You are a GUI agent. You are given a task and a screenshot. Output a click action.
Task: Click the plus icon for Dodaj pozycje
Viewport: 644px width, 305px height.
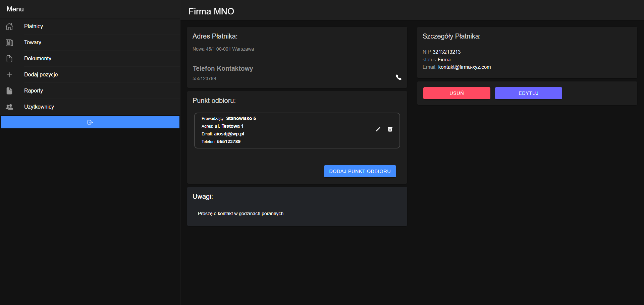pyautogui.click(x=9, y=75)
